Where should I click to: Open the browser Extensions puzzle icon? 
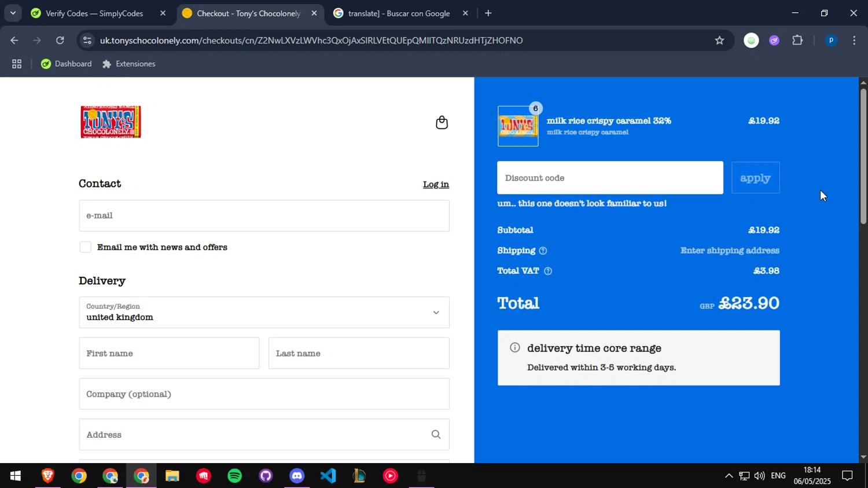click(797, 40)
